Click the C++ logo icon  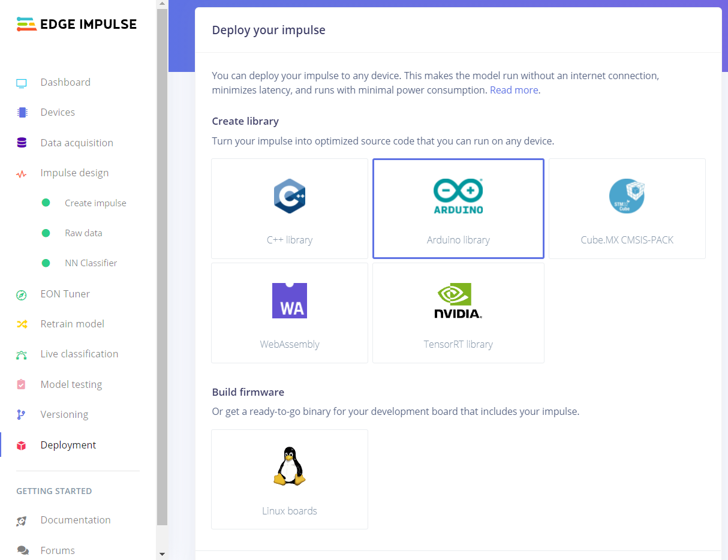(290, 196)
